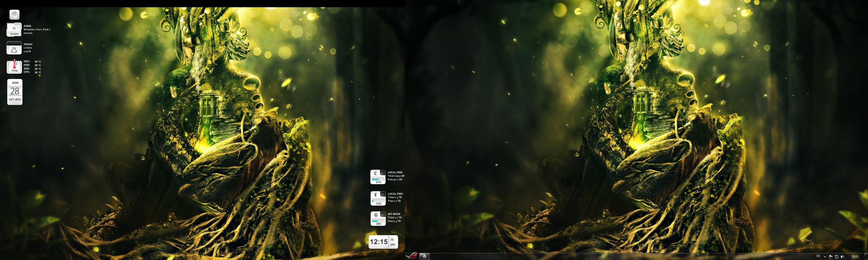The height and width of the screenshot is (260, 868).
Task: Open the Action Center flag icon
Action: pos(831,257)
